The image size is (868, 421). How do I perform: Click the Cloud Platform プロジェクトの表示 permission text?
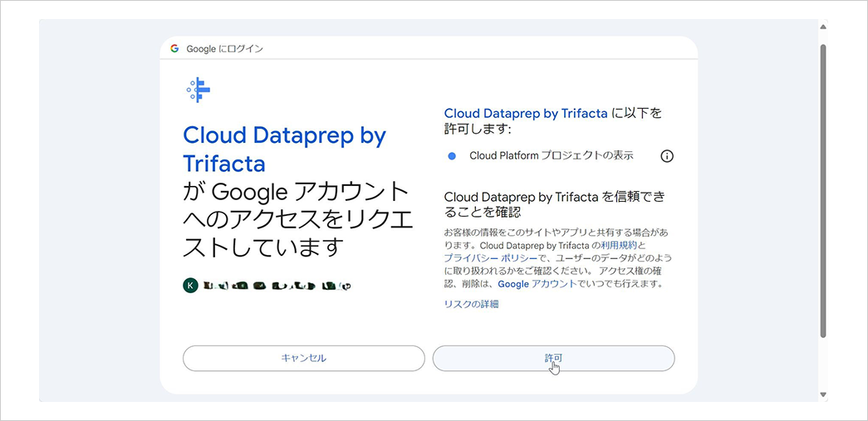coord(552,156)
